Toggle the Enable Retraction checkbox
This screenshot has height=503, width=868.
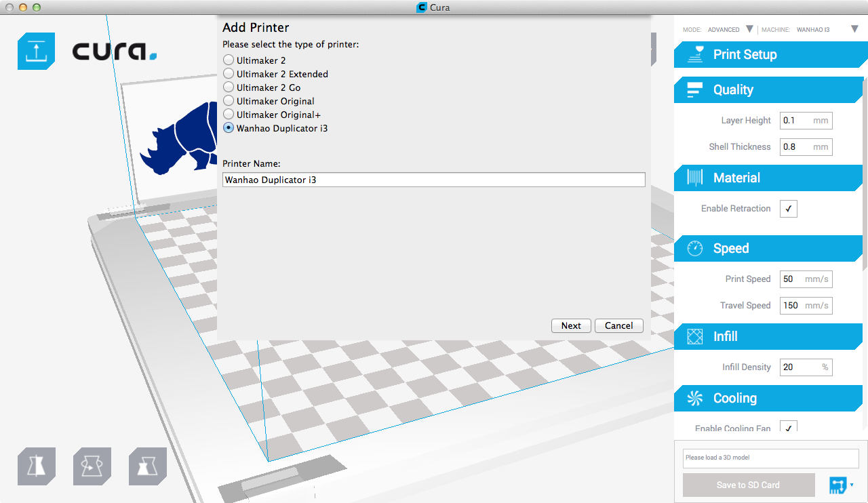tap(789, 209)
